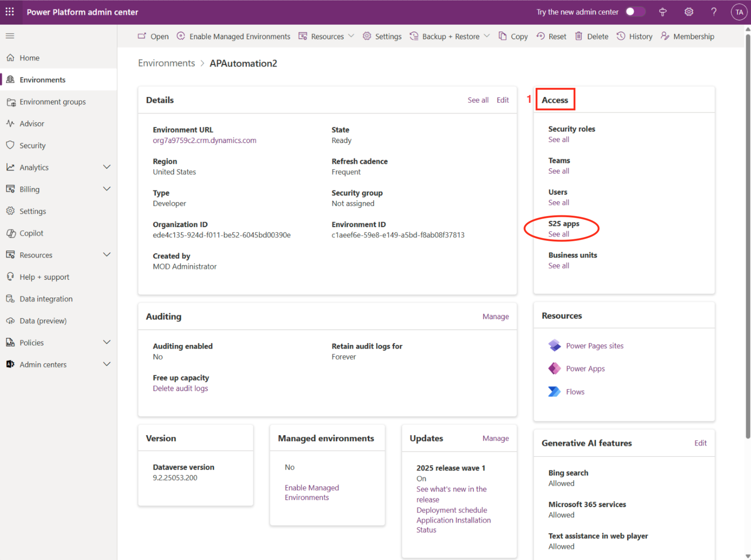
Task: Click the Delete environment command
Action: [591, 36]
